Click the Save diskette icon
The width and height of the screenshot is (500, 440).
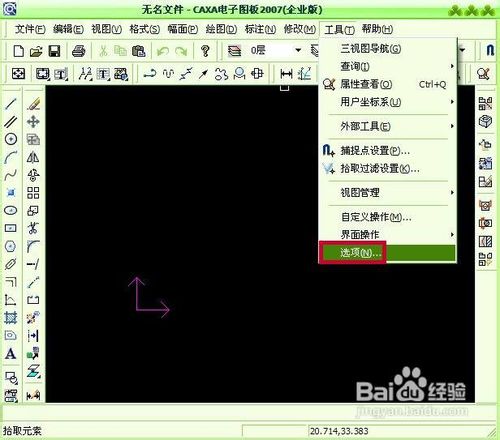tap(54, 51)
